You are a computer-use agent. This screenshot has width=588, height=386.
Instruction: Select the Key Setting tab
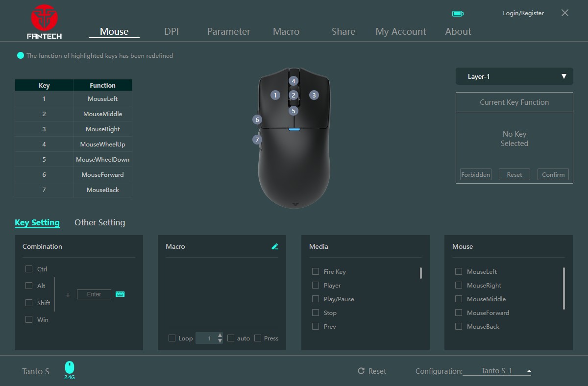click(37, 222)
